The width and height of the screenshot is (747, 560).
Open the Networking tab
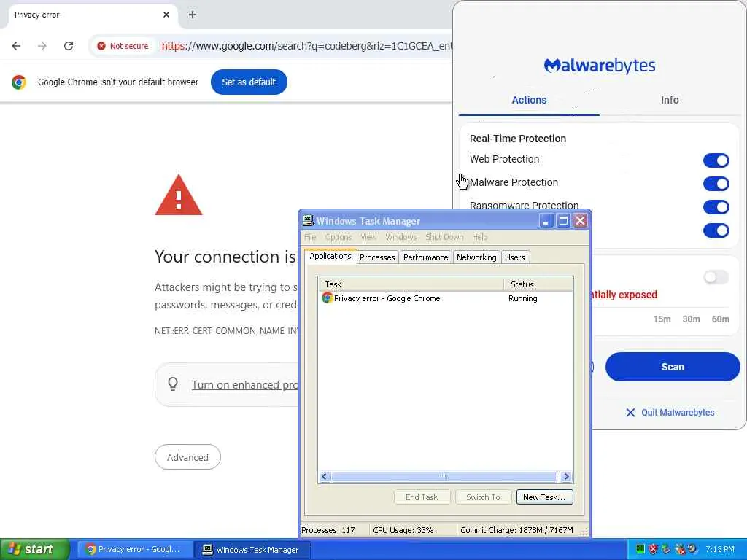(476, 257)
